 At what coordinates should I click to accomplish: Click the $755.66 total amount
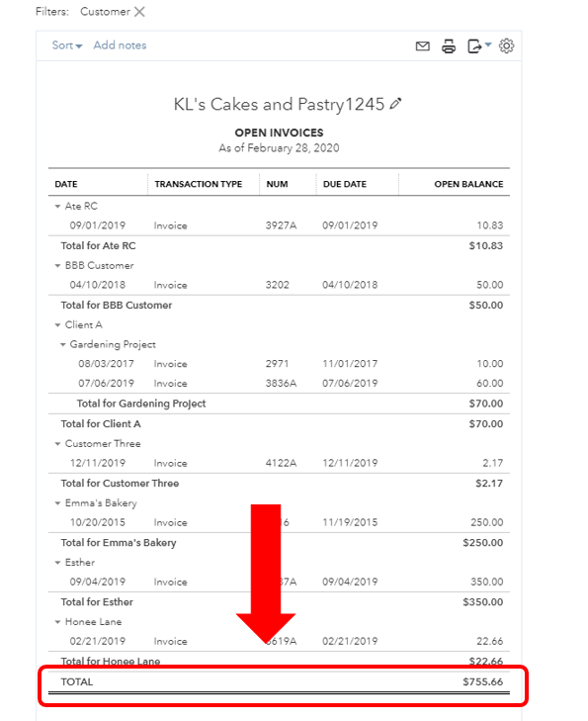[483, 681]
